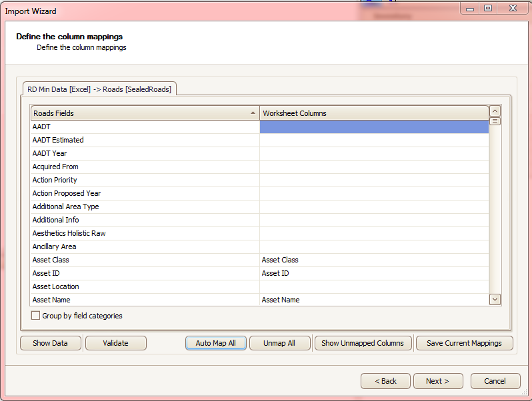
Task: Select the Acquired From field
Action: (x=145, y=167)
